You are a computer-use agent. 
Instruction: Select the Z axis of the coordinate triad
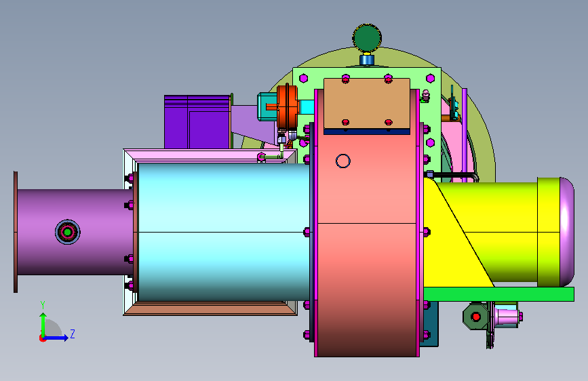[56, 338]
